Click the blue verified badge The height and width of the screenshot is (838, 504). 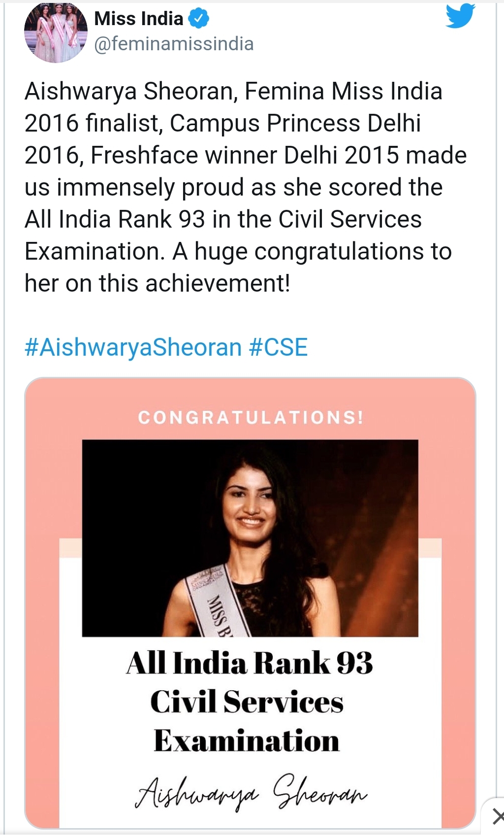coord(199,19)
